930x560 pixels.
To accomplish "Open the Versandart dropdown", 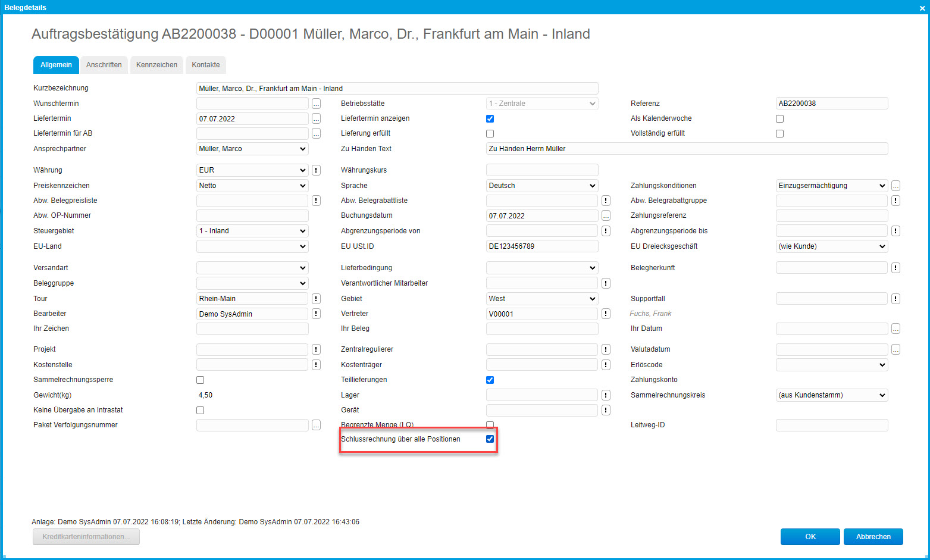I will 252,268.
